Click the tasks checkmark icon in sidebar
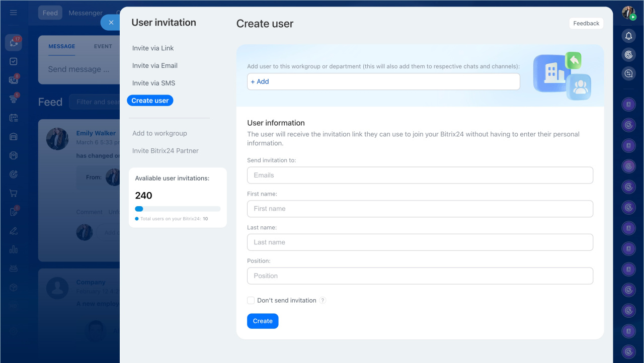The width and height of the screenshot is (644, 363). pos(14,61)
